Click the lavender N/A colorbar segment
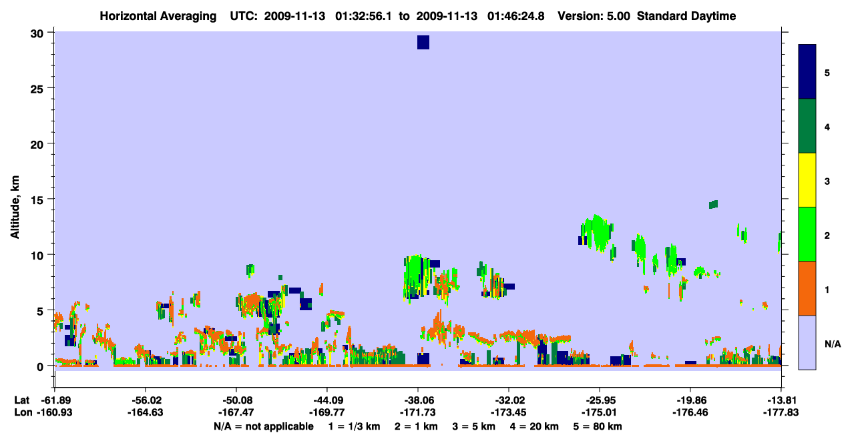 click(807, 342)
